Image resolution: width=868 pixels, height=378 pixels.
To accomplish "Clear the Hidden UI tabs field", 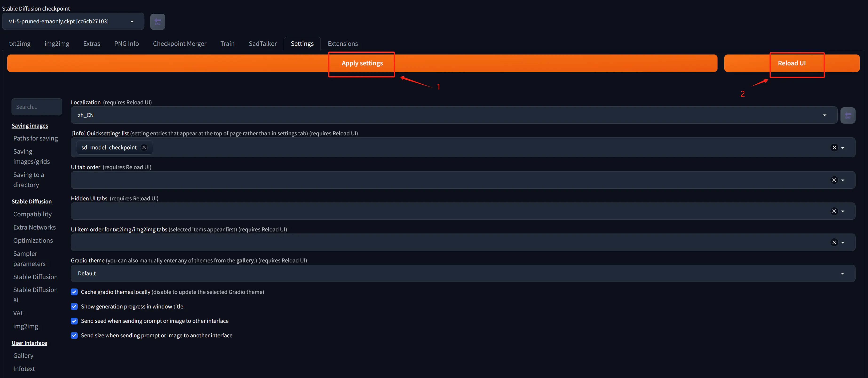I will click(x=834, y=211).
